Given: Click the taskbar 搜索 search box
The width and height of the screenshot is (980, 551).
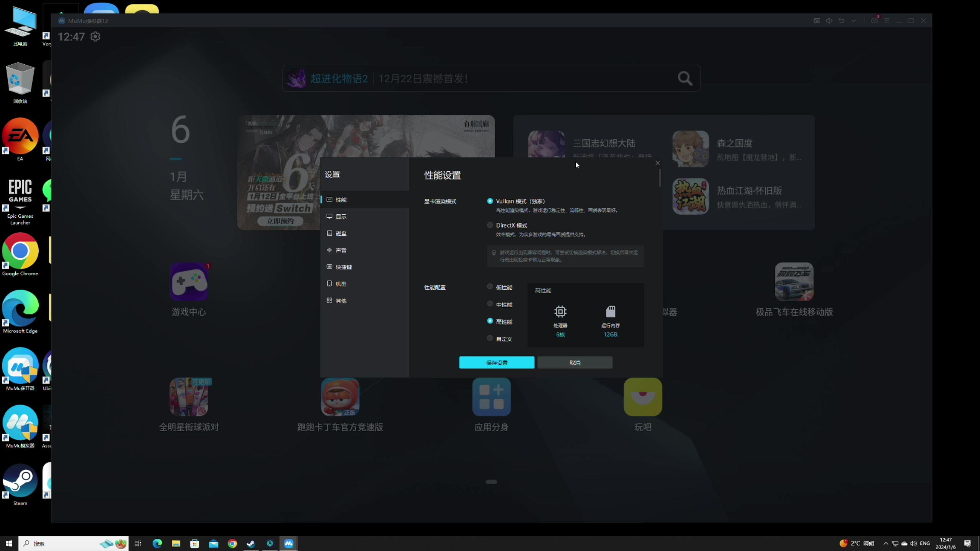Looking at the screenshot, I should tap(73, 543).
